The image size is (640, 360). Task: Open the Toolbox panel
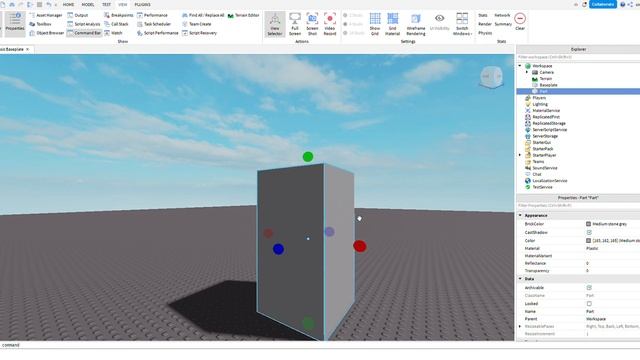click(x=40, y=24)
